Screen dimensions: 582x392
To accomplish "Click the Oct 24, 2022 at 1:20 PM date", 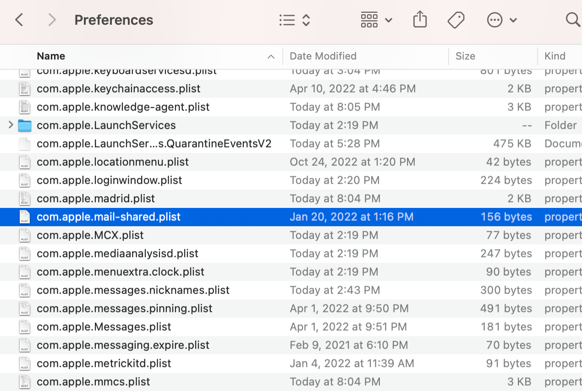I will click(x=352, y=162).
